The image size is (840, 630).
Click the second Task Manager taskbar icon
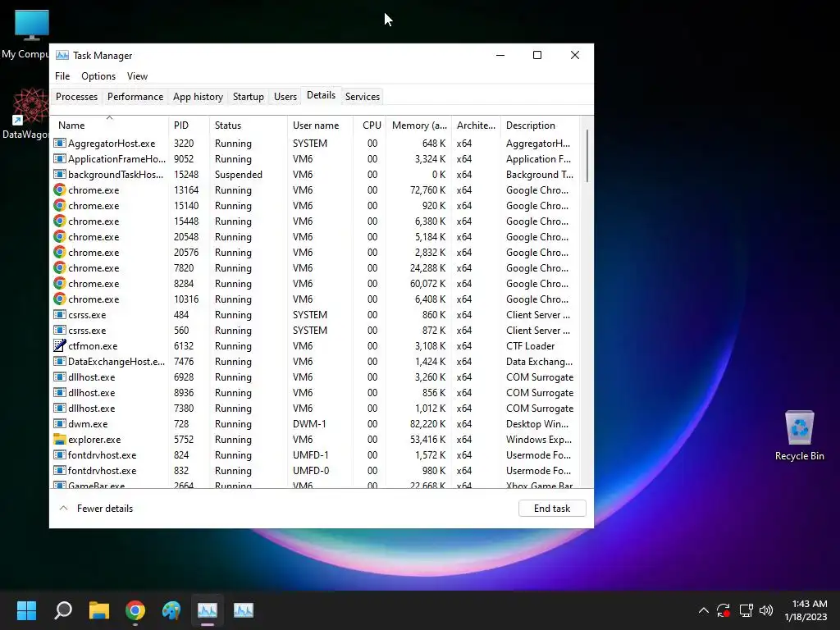[244, 610]
